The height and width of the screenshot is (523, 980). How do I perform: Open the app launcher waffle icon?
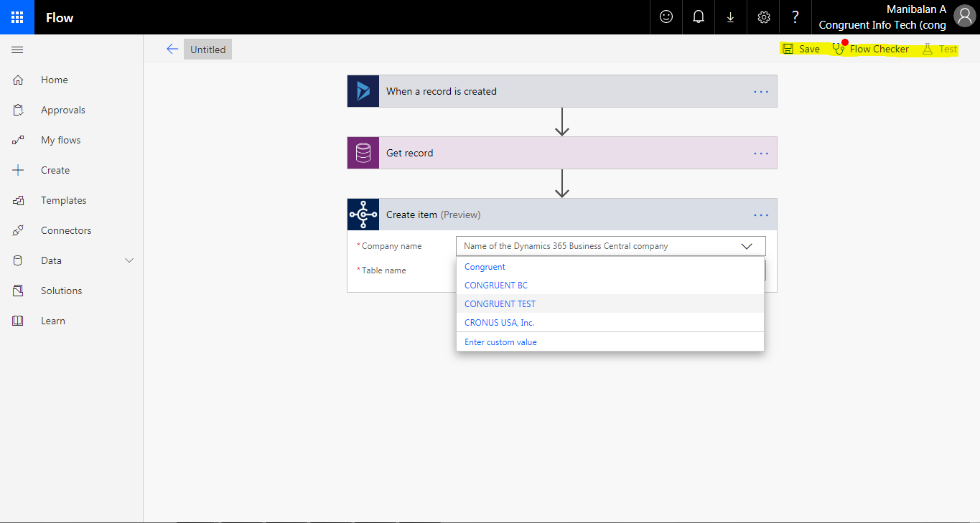tap(17, 17)
